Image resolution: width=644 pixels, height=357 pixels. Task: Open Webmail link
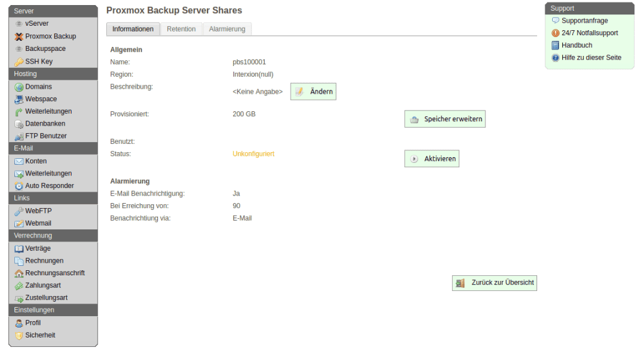38,223
